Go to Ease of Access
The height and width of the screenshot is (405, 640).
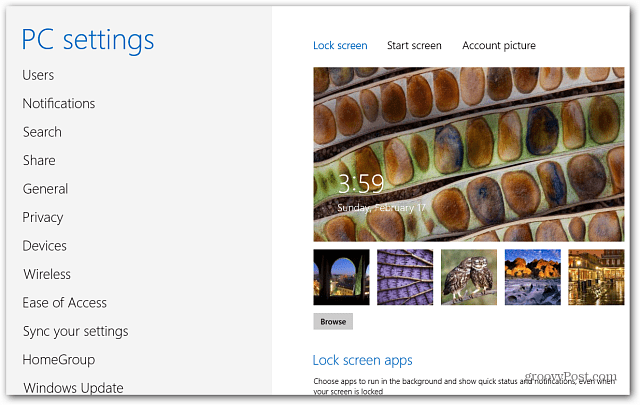64,303
